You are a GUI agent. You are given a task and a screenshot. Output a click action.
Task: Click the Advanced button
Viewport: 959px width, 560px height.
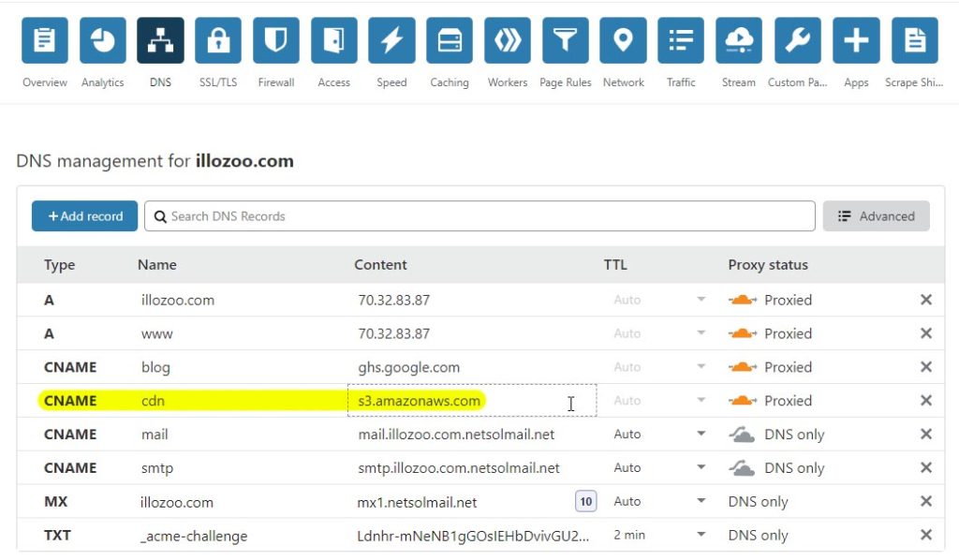click(876, 215)
